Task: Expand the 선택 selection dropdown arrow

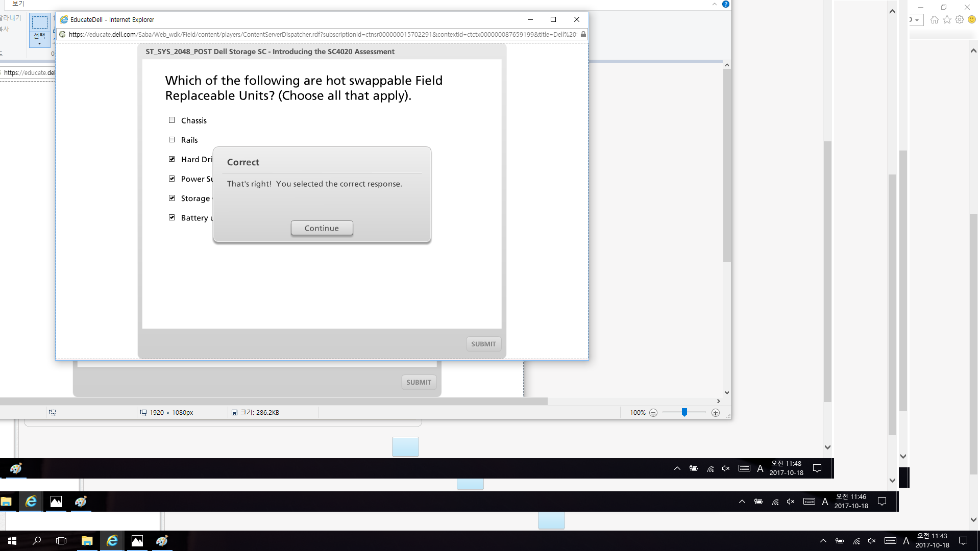Action: tap(39, 44)
